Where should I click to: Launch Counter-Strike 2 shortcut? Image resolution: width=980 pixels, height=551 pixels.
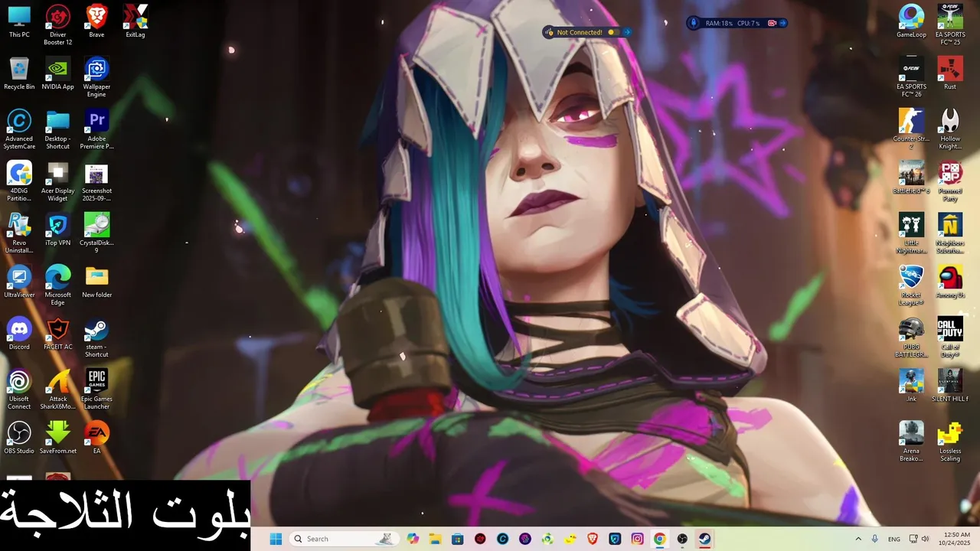(x=911, y=129)
